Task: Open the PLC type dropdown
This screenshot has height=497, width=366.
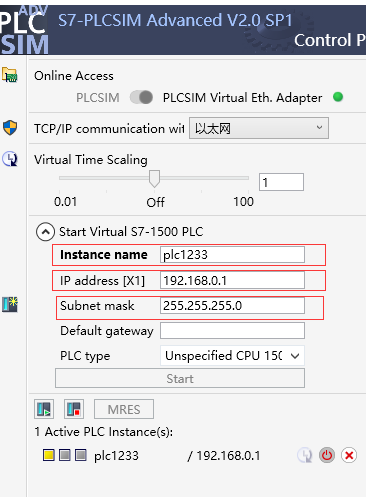Action: (232, 356)
